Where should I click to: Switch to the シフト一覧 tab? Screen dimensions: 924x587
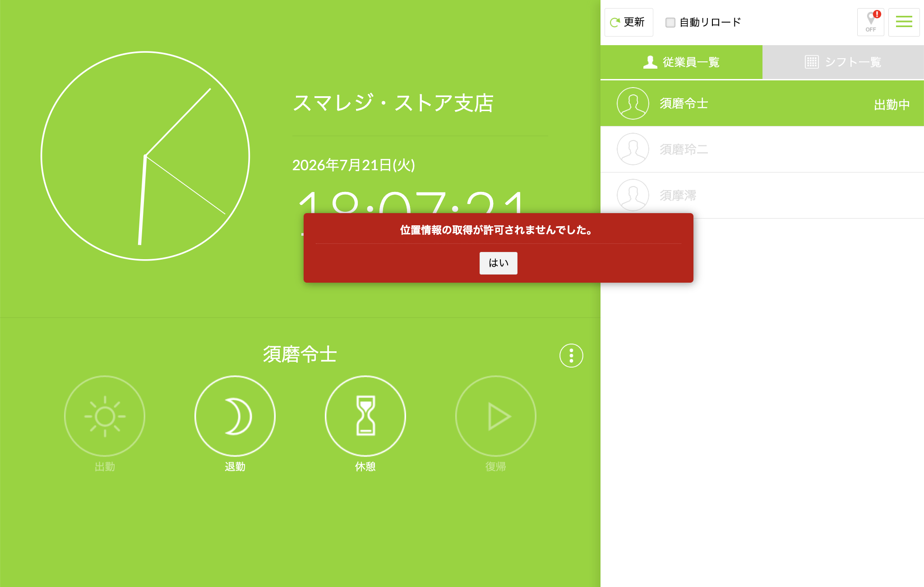pos(843,62)
